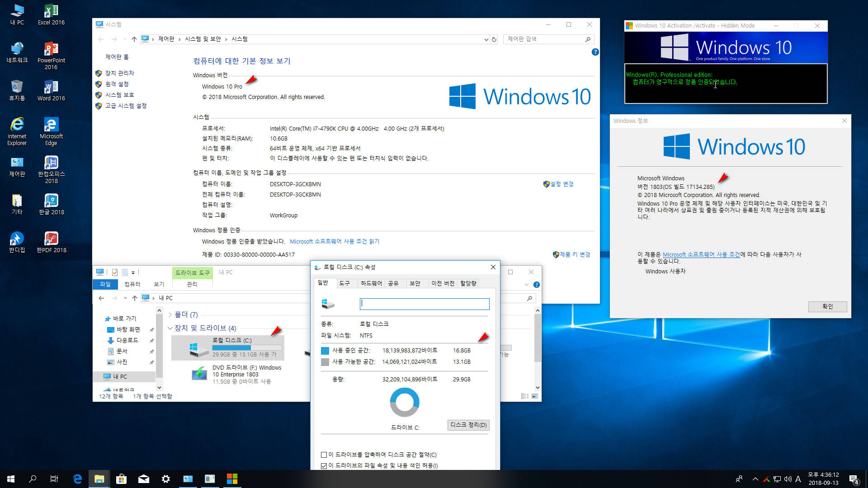
Task: Open the 휴지통 recycle bin icon
Action: point(17,90)
